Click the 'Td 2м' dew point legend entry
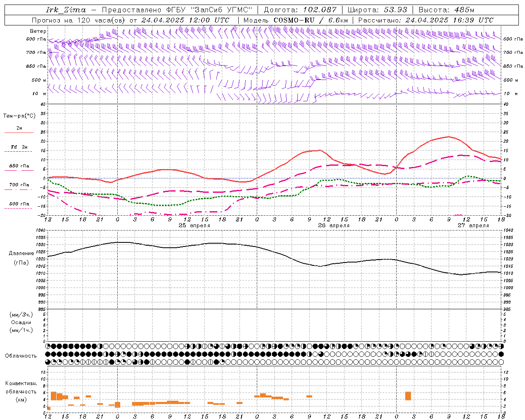This screenshot has width=525, height=420. (x=19, y=147)
